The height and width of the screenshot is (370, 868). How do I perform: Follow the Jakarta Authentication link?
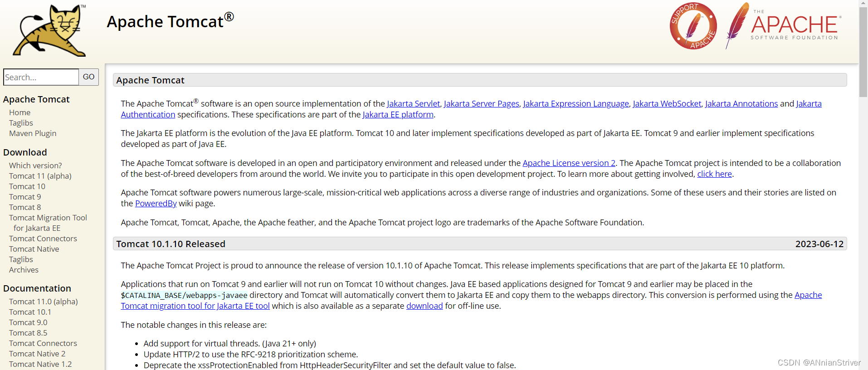[148, 115]
